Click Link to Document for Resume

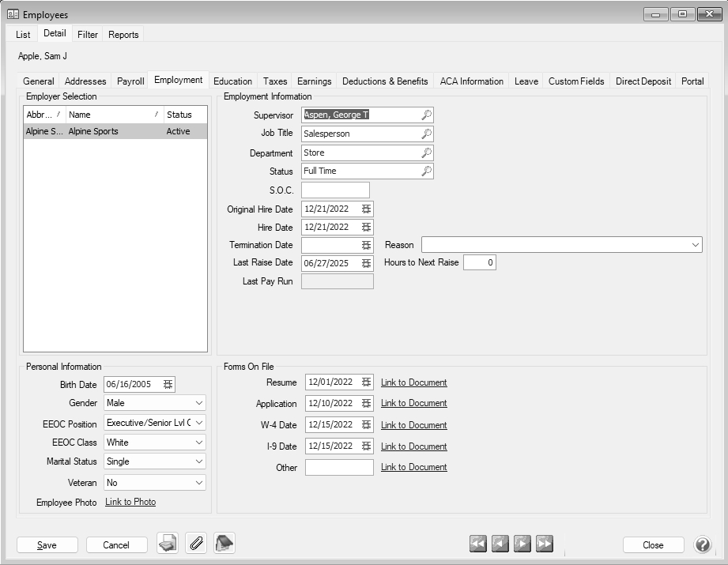tap(413, 382)
